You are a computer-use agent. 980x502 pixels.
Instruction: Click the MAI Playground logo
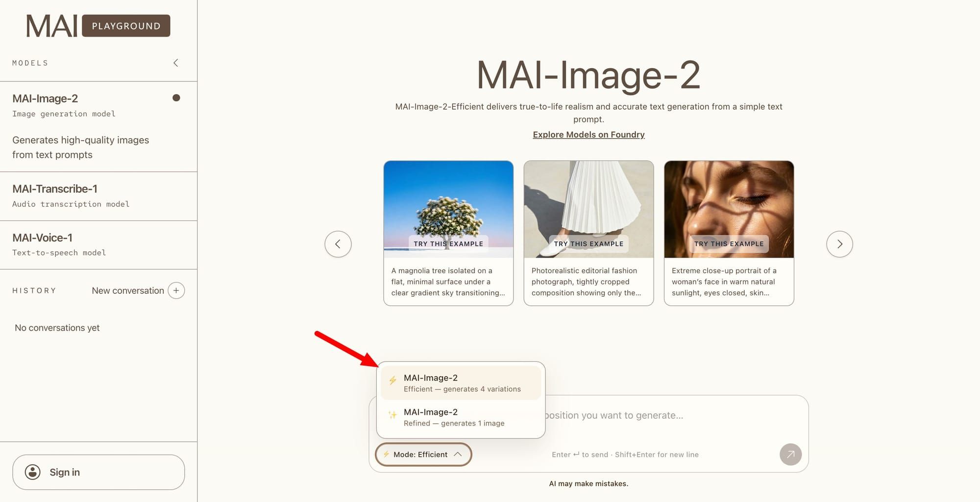pos(98,25)
